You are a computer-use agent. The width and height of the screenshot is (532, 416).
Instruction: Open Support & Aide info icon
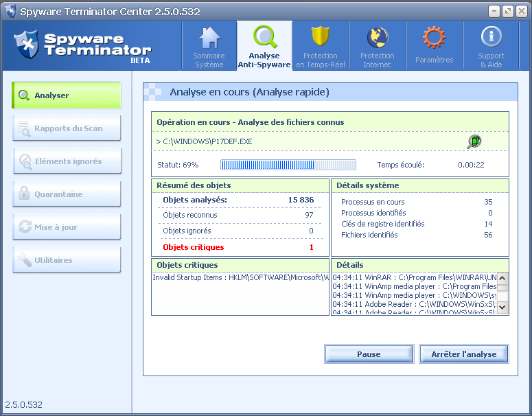491,36
